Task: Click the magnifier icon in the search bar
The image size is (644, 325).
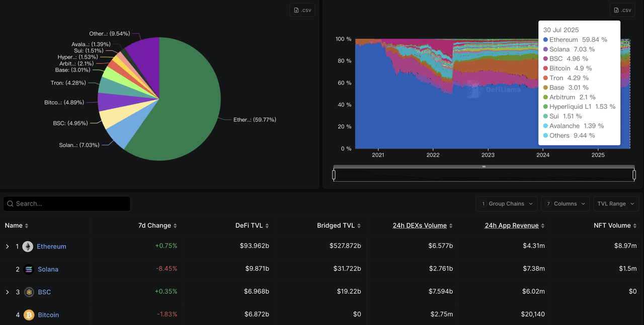Action: (x=11, y=204)
